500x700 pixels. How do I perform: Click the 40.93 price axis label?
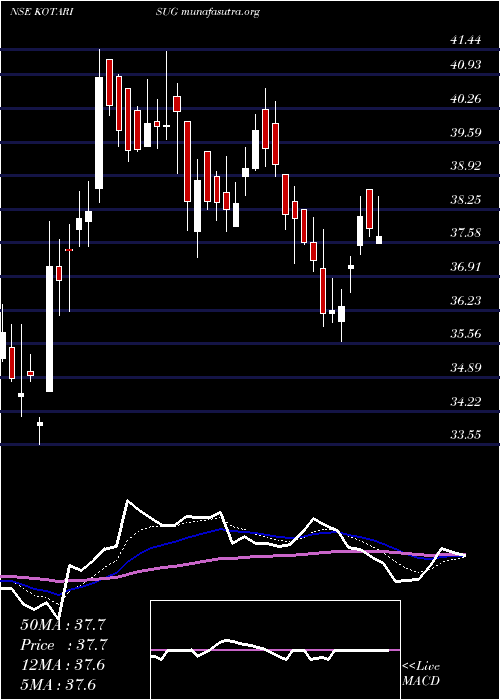pyautogui.click(x=466, y=65)
